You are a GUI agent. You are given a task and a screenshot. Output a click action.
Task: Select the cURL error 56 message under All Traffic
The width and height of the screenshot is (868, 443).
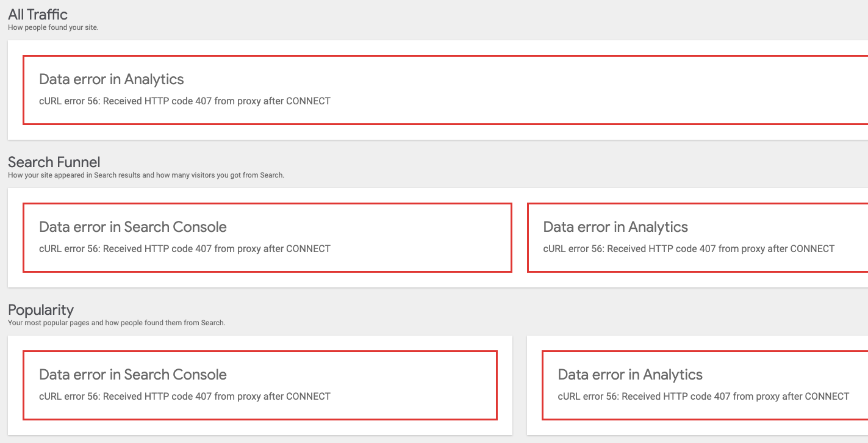(x=185, y=101)
